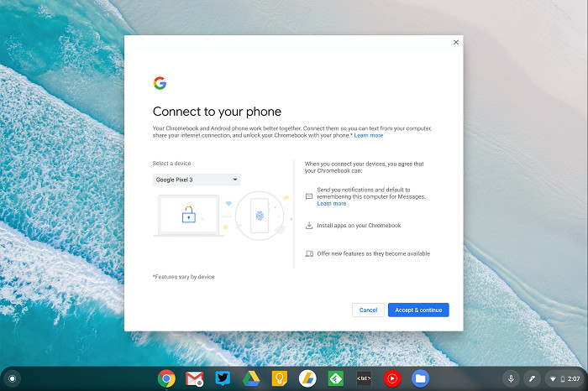Screen dimensions: 588x391
Task: Open Learn more link after phone description
Action: 369,135
